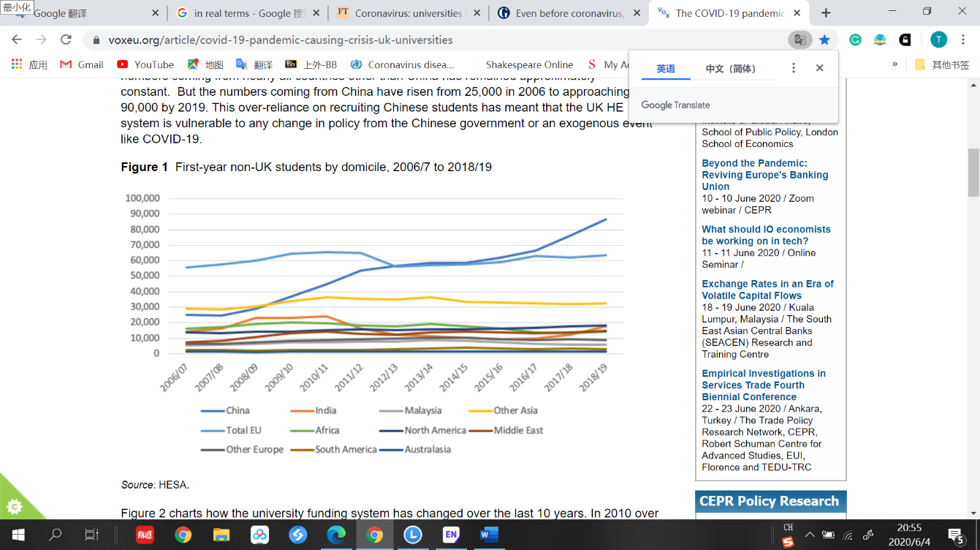Image resolution: width=980 pixels, height=550 pixels.
Task: Click the page vertical scrollbar thumb
Action: pos(973,172)
